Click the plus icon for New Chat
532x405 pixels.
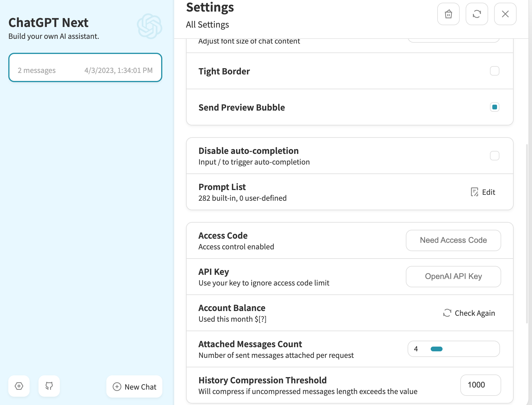(117, 387)
